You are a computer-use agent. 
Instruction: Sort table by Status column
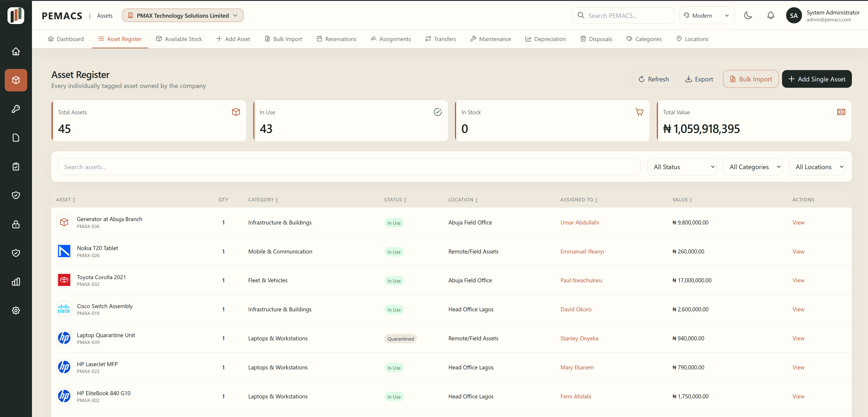pos(395,200)
